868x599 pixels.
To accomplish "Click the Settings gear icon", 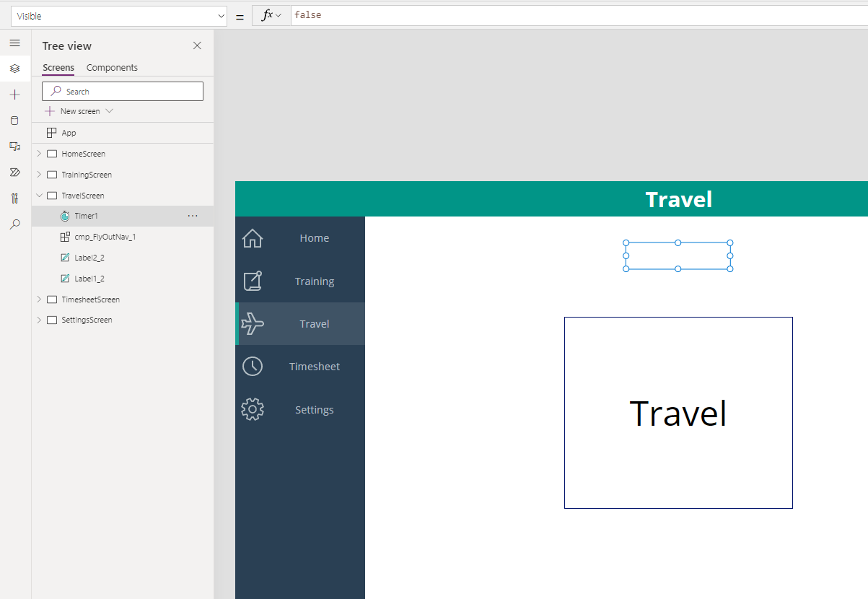I will pos(253,410).
